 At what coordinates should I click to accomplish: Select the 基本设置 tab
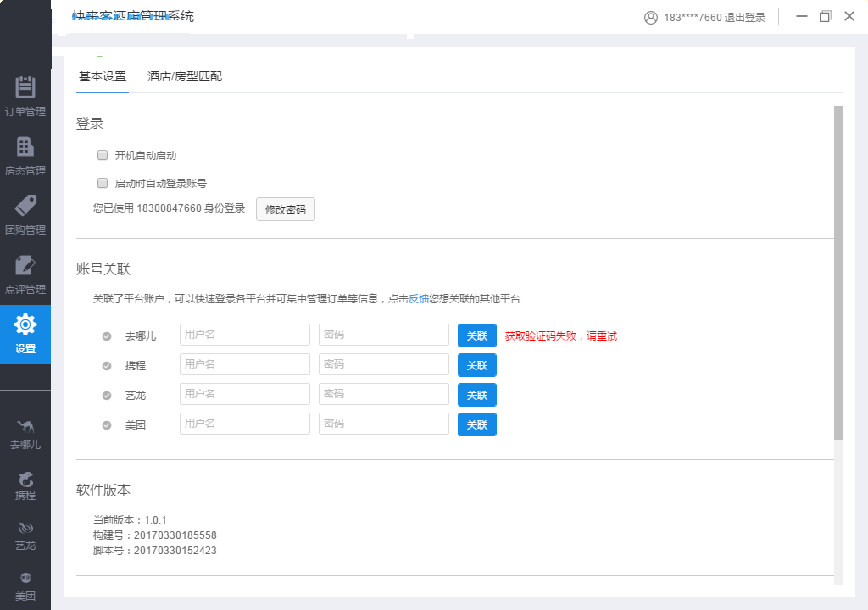pos(102,76)
